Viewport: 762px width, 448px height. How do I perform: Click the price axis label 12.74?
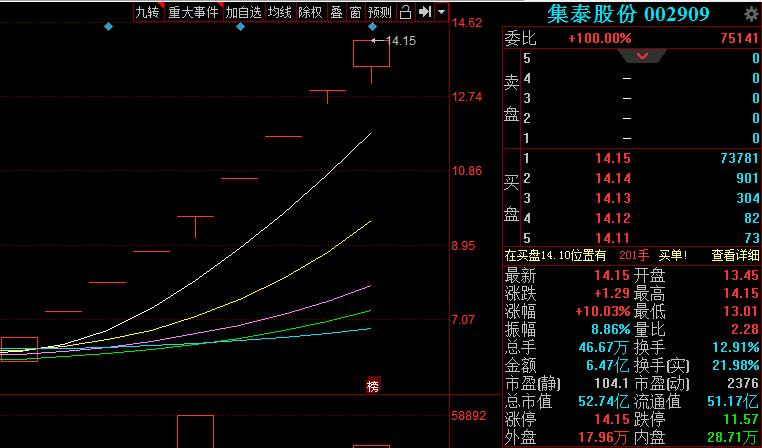[467, 97]
